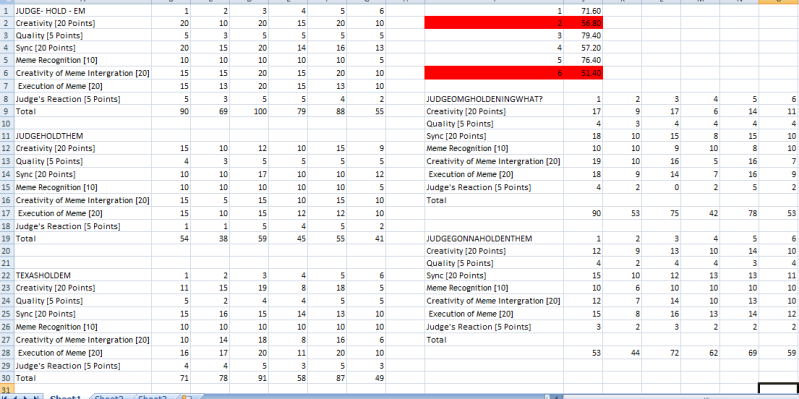Select the JUDGEHOLDTHEM heading cell
The image size is (799, 399).
pos(82,136)
